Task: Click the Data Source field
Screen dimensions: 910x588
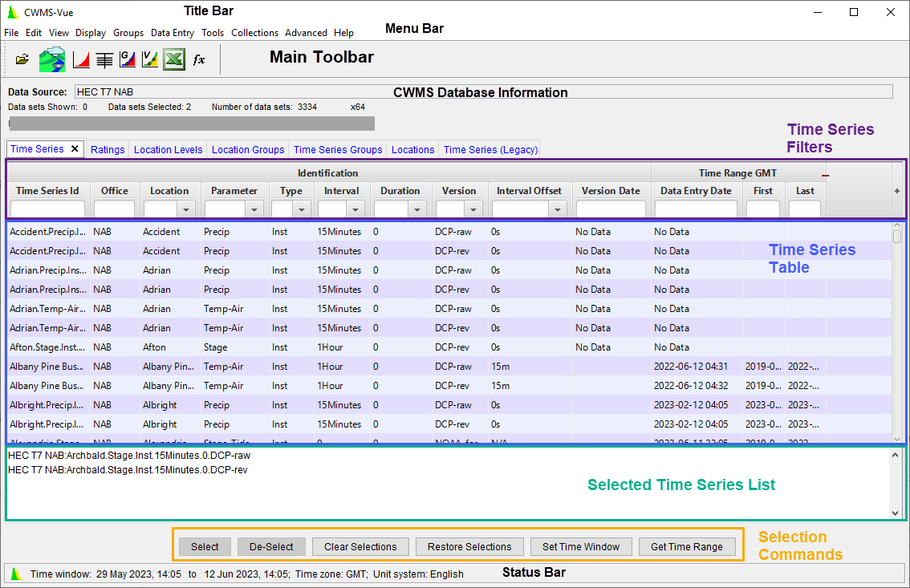Action: click(x=483, y=91)
